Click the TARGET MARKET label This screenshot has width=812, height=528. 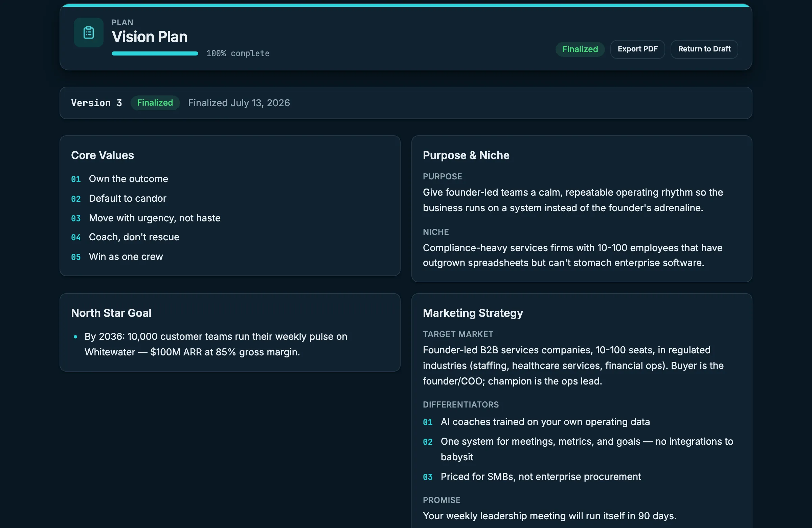click(x=458, y=334)
